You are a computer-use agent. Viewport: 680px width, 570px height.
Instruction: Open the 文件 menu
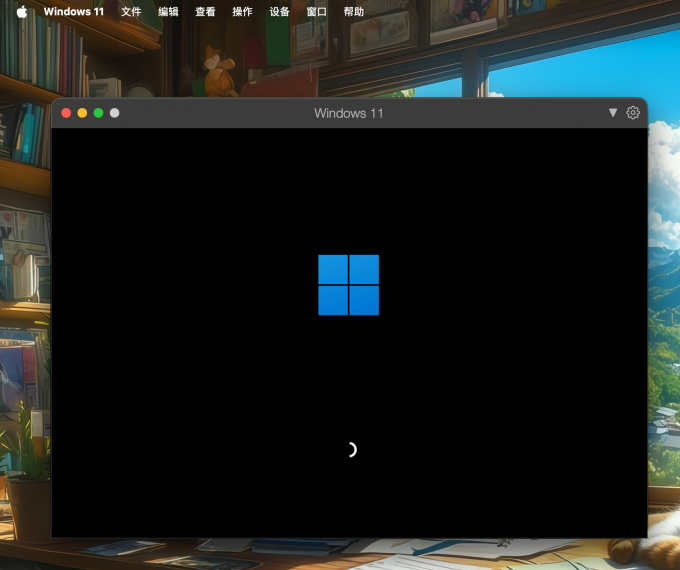point(131,12)
